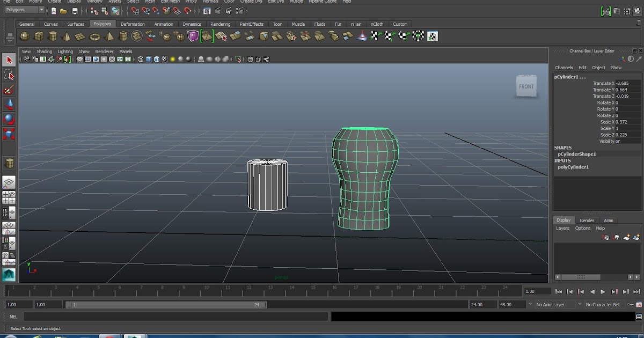Viewport: 644px width, 338px height.
Task: Click the polygon cylinder icon in the sidebar
Action: coord(9,164)
